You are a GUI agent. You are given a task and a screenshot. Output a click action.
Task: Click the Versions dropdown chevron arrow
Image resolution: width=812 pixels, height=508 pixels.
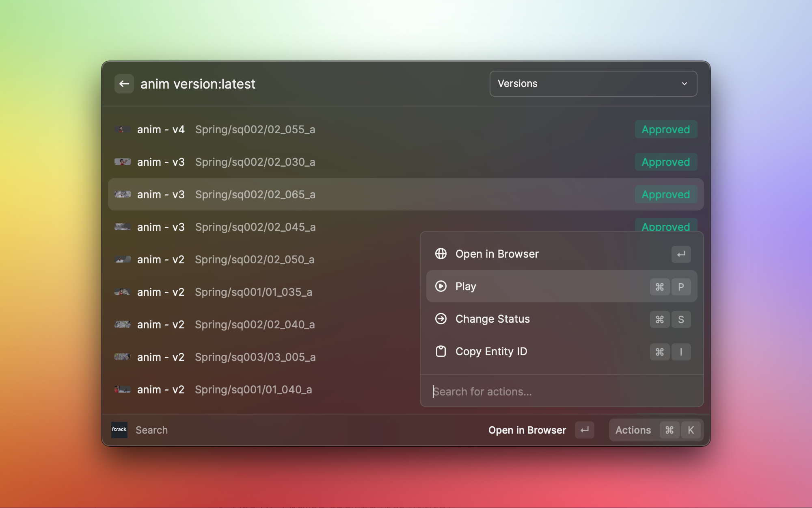[x=685, y=84]
